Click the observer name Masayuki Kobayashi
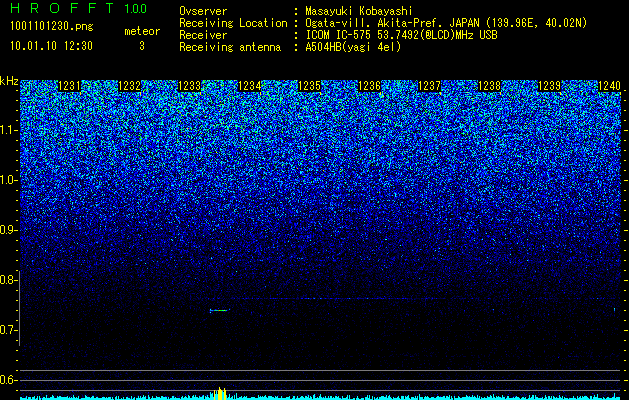 [359, 12]
